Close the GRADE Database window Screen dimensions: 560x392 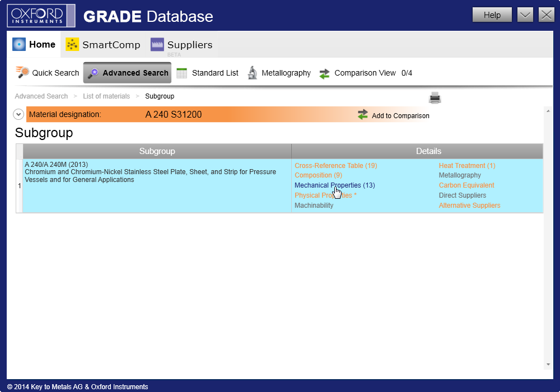[x=547, y=15]
